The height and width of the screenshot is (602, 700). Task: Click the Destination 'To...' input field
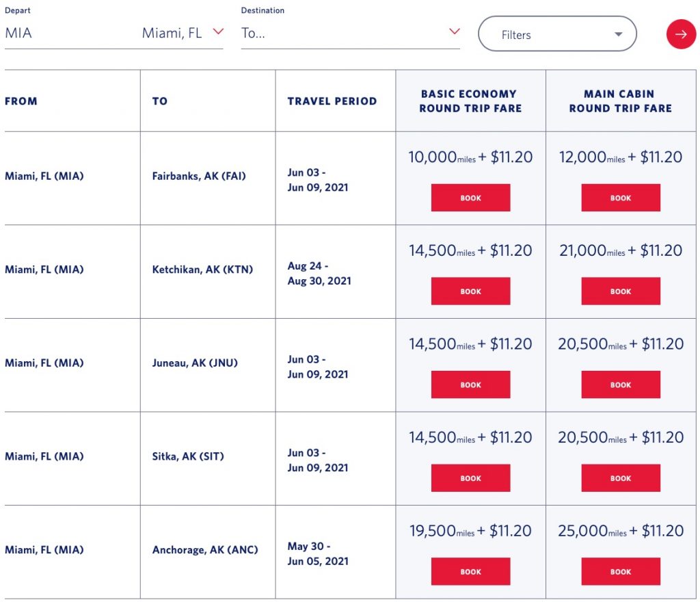click(342, 33)
